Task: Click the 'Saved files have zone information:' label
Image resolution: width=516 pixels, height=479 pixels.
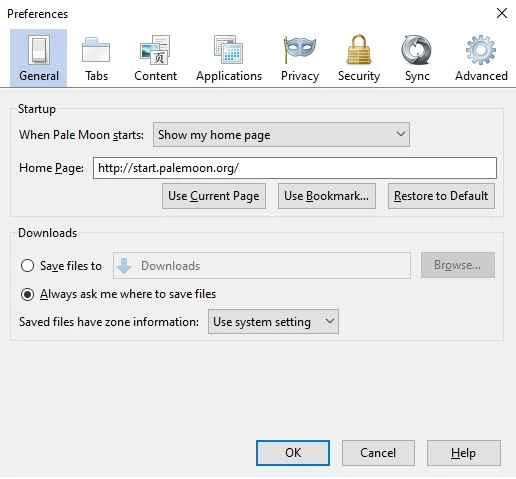Action: (109, 322)
